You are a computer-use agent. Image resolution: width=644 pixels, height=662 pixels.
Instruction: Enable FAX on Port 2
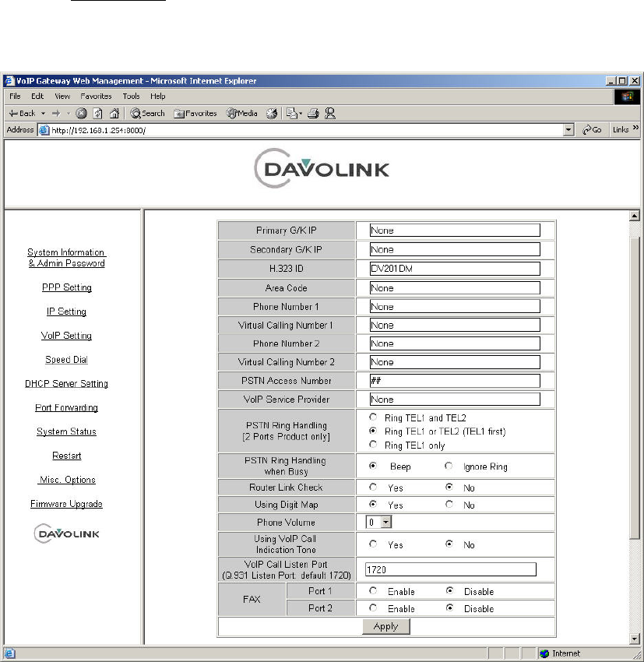pos(373,608)
